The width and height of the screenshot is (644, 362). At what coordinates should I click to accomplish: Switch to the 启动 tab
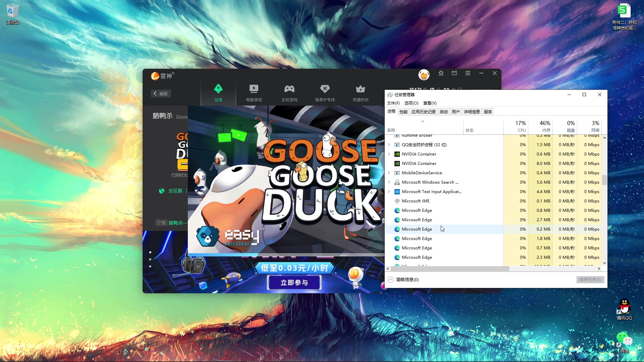pyautogui.click(x=444, y=112)
